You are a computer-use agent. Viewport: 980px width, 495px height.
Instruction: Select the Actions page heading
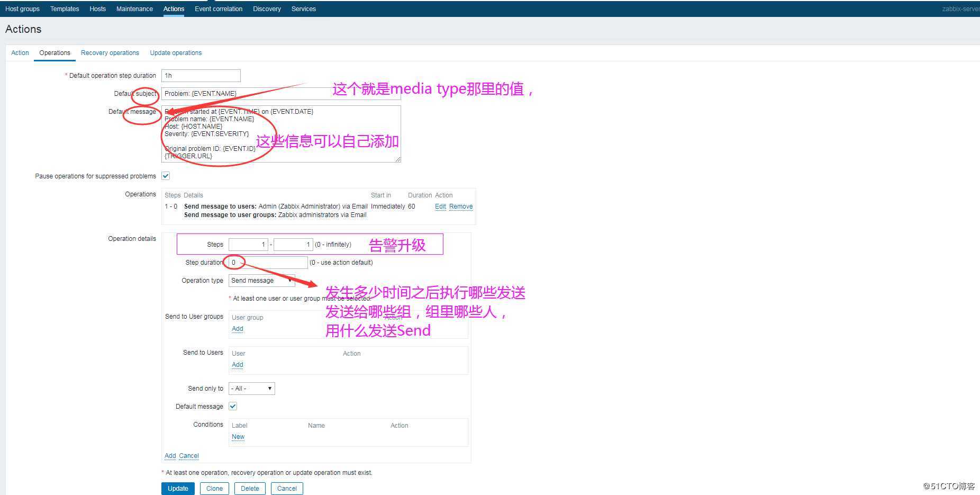(23, 29)
